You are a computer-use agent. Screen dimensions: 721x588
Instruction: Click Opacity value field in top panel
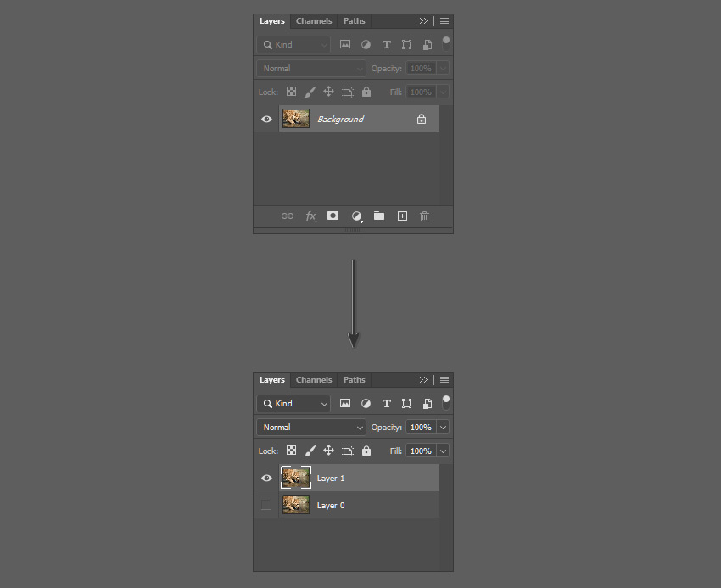(x=421, y=69)
